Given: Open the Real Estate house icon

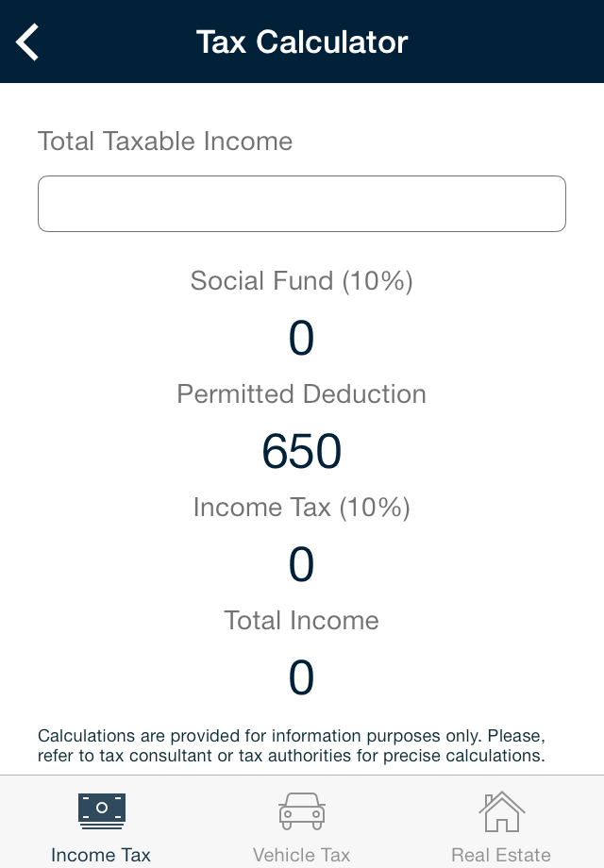Looking at the screenshot, I should [x=501, y=811].
